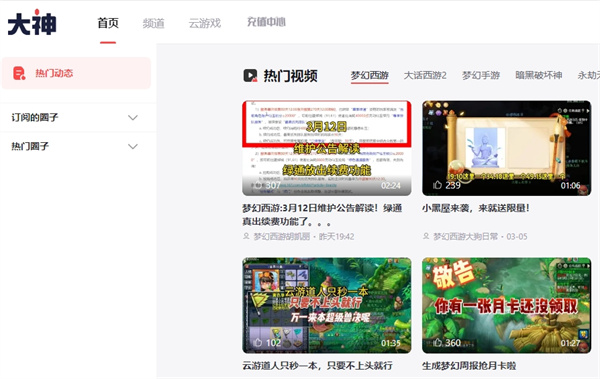This screenshot has width=600, height=379.
Task: Open title 小黑屋来袭,来就送限量!
Action: pos(476,208)
